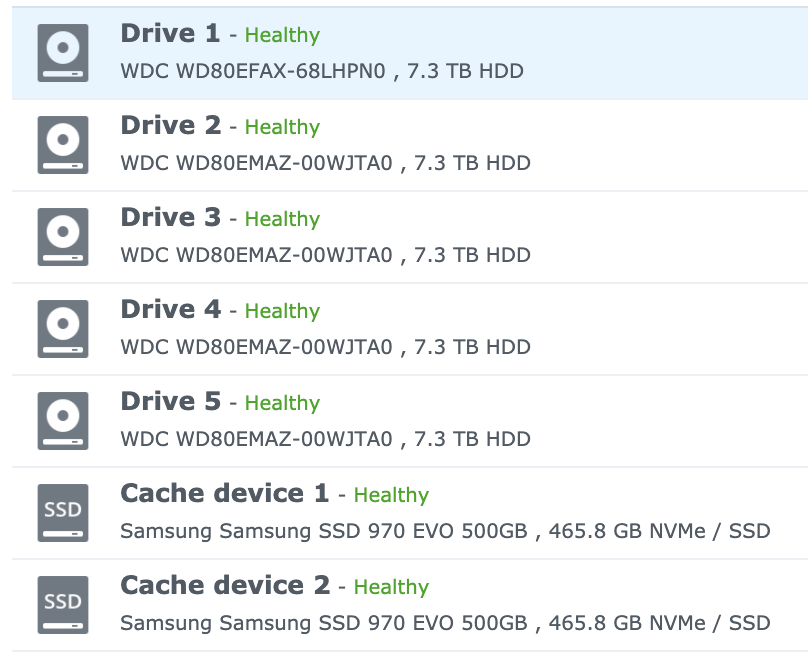Screen dimensions: 808x656
Task: Click the Drive 4 HDD icon
Action: click(x=62, y=328)
